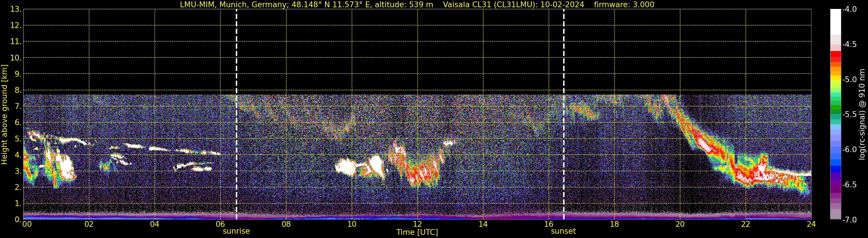Click the colorbar tick label '-6.5'
Screen dimensions: 868x238
850,185
